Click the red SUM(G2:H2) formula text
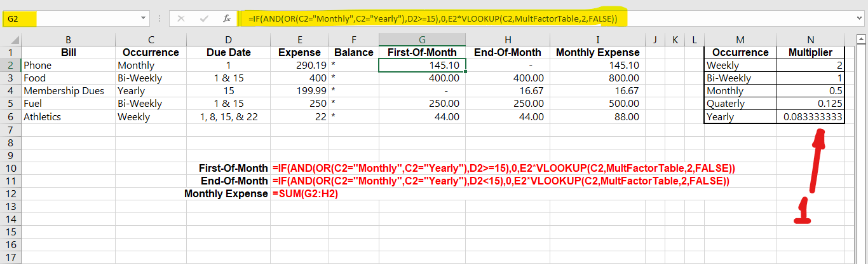Screen dimensions: 868x264 305,194
